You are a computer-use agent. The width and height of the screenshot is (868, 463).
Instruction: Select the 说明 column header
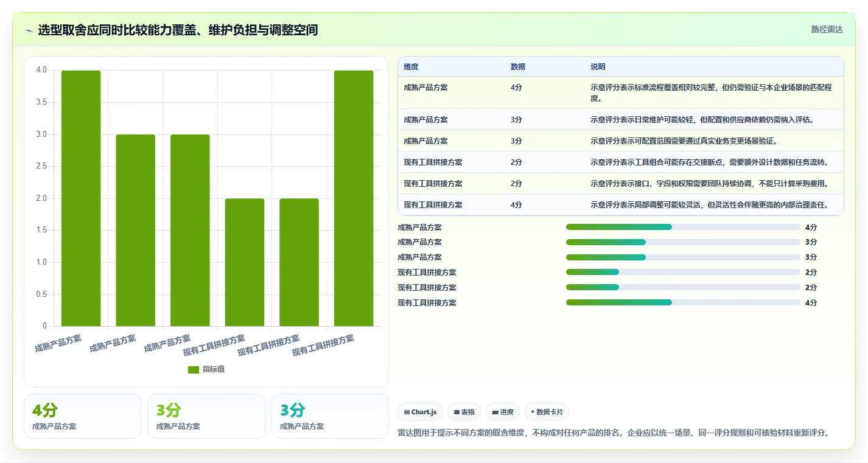point(598,67)
